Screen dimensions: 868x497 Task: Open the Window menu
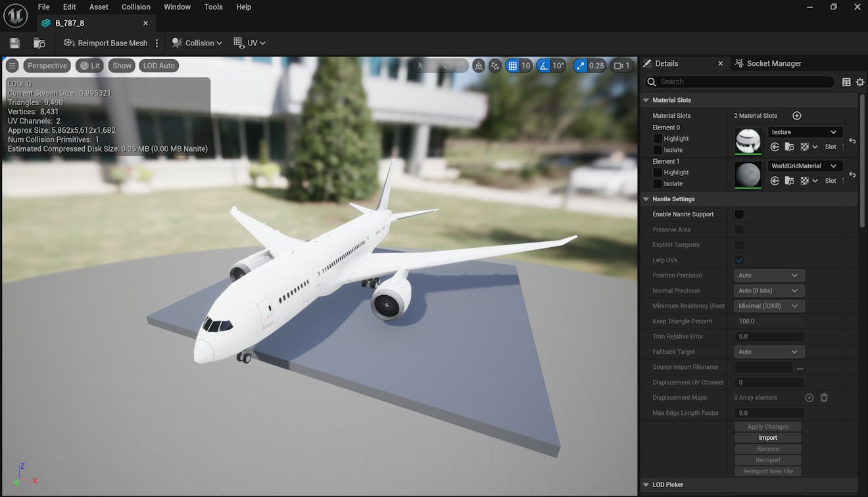click(x=177, y=7)
